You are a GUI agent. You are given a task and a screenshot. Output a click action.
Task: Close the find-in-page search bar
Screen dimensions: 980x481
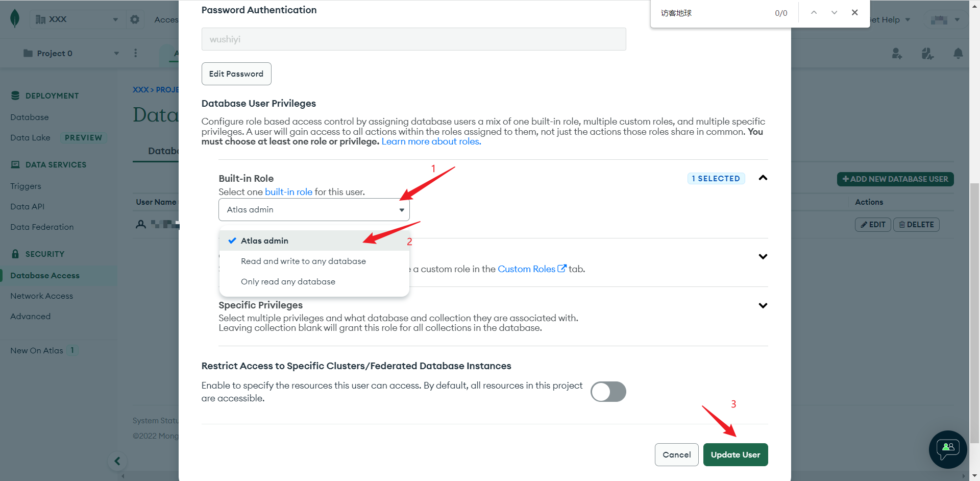click(x=854, y=13)
